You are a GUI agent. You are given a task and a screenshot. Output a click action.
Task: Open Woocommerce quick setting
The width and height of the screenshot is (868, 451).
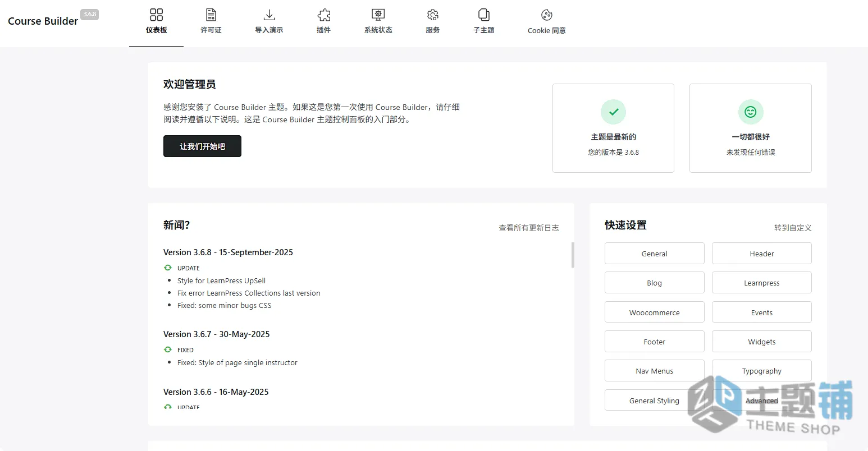[x=654, y=312]
